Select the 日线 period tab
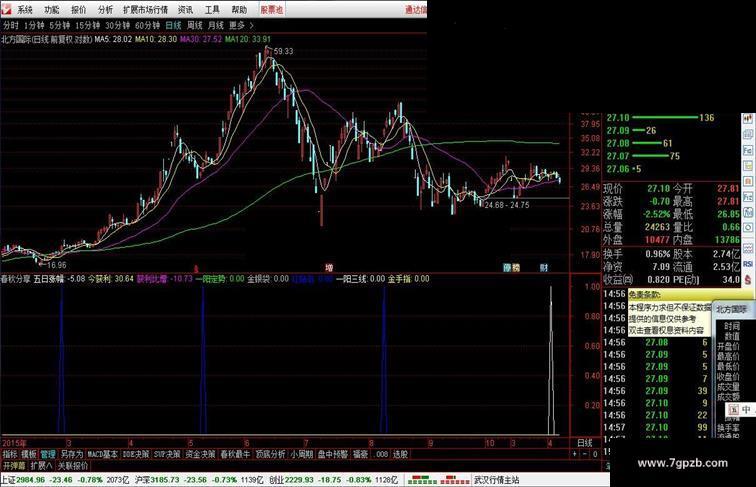 [174, 25]
